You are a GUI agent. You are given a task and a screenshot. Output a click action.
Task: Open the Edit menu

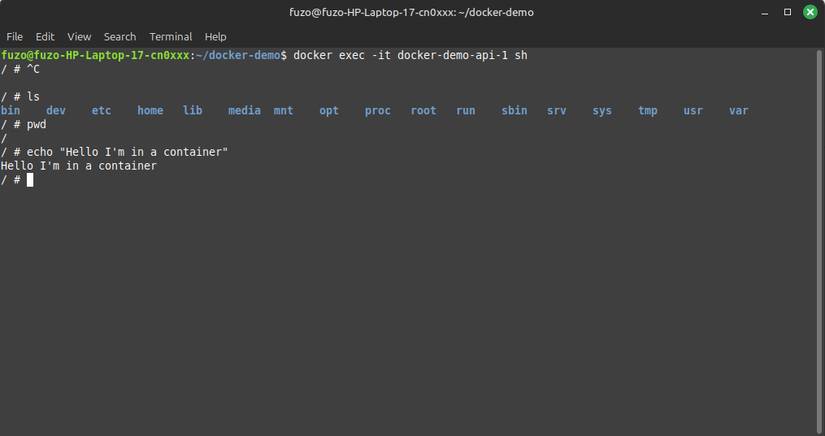(x=45, y=37)
